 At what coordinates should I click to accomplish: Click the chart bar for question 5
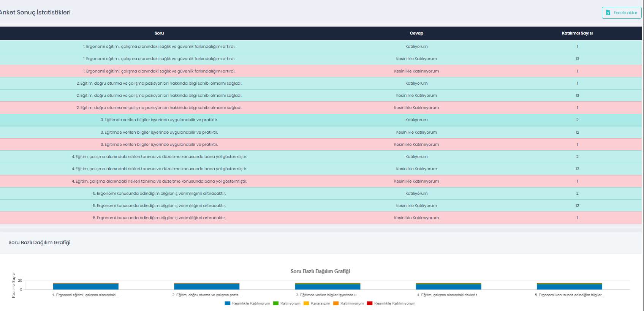pyautogui.click(x=569, y=287)
